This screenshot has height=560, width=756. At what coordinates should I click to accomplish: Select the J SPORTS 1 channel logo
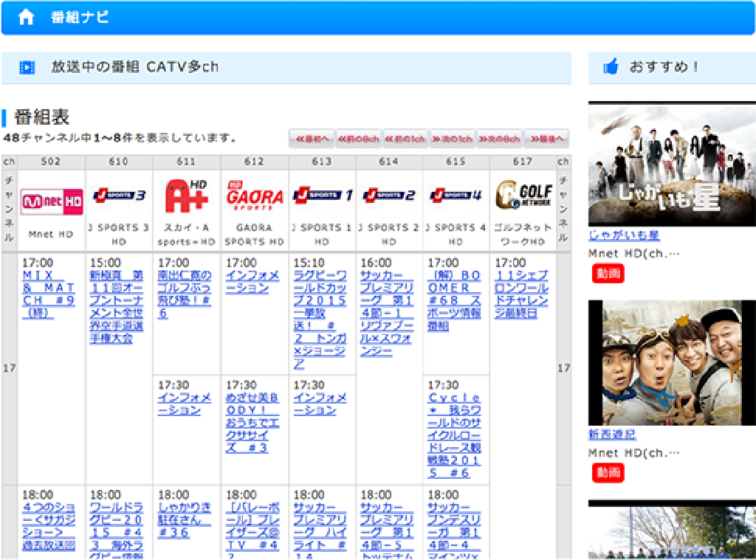click(x=322, y=196)
